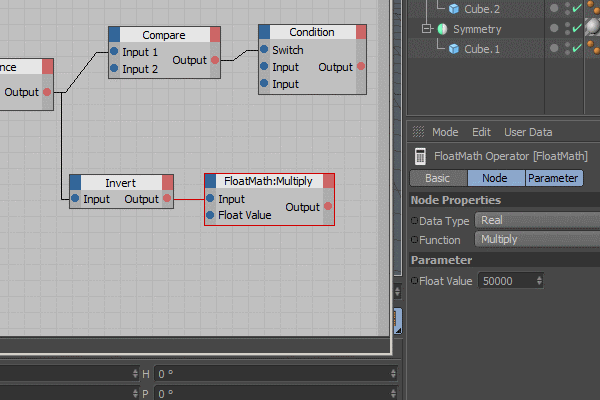Click the Compare node output port

[215, 60]
